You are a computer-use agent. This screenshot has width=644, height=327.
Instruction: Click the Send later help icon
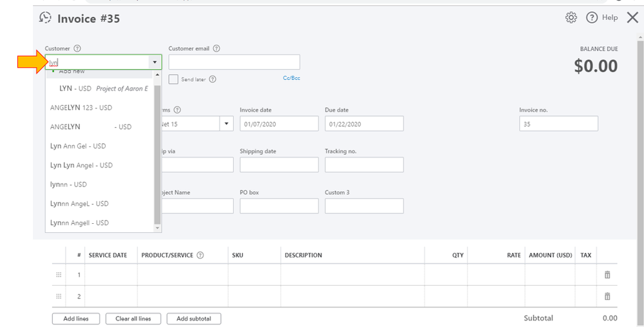click(x=212, y=79)
